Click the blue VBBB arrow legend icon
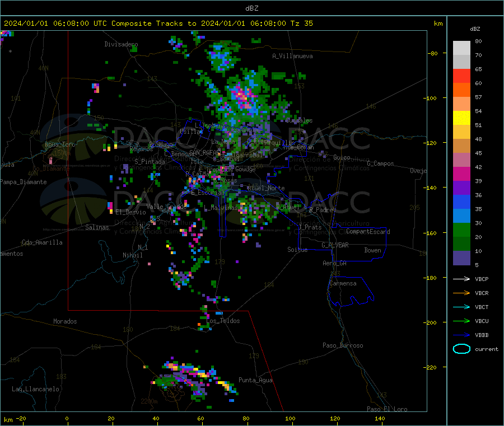504x426 pixels. tap(461, 335)
